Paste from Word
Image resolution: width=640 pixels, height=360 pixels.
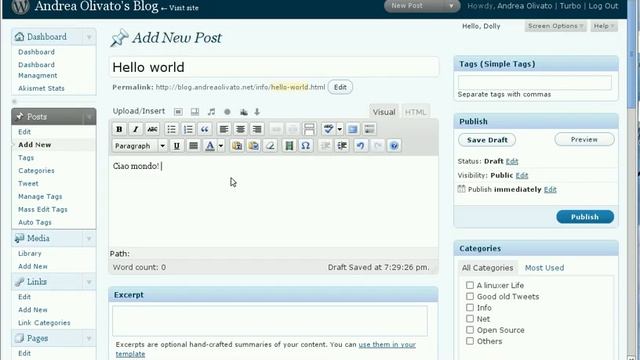point(253,146)
